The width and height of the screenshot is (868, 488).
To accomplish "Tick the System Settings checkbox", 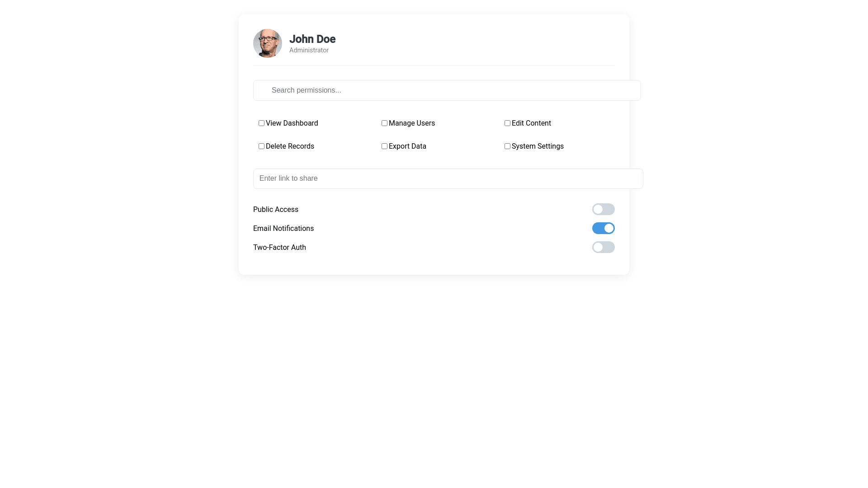I will (507, 146).
